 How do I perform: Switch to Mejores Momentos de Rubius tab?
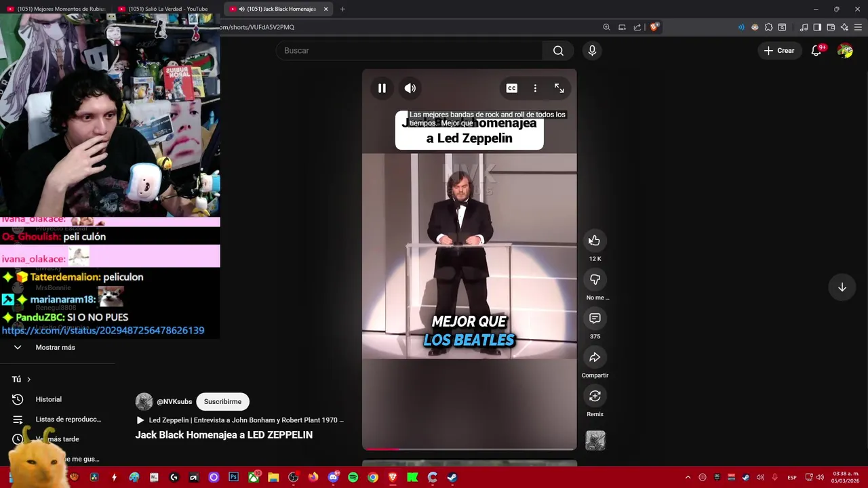56,9
